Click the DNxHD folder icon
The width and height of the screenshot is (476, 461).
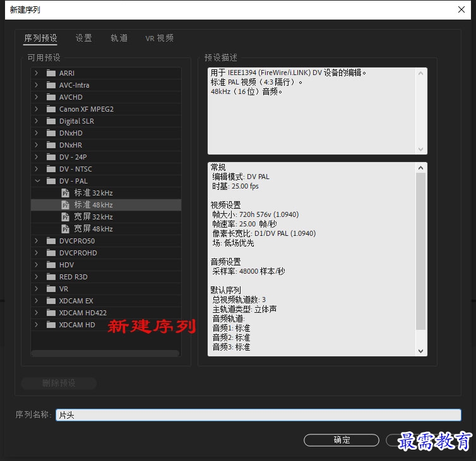[51, 133]
